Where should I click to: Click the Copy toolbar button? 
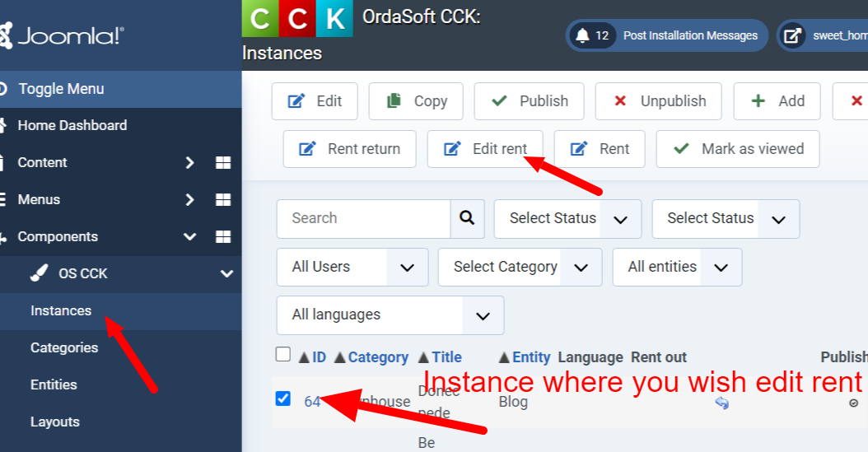[416, 101]
